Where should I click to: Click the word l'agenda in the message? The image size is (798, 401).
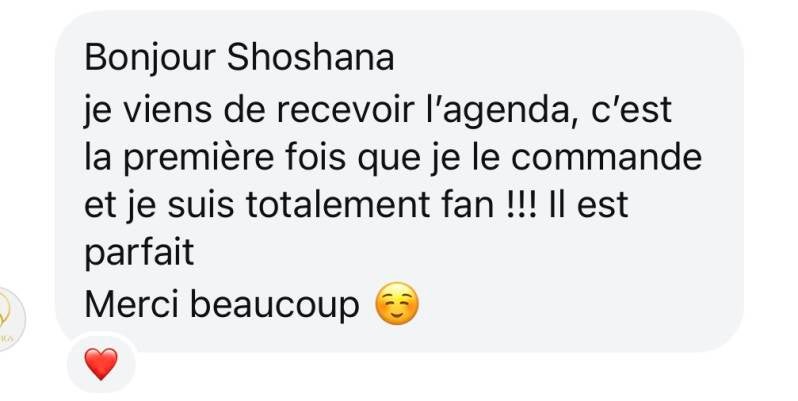(x=505, y=111)
